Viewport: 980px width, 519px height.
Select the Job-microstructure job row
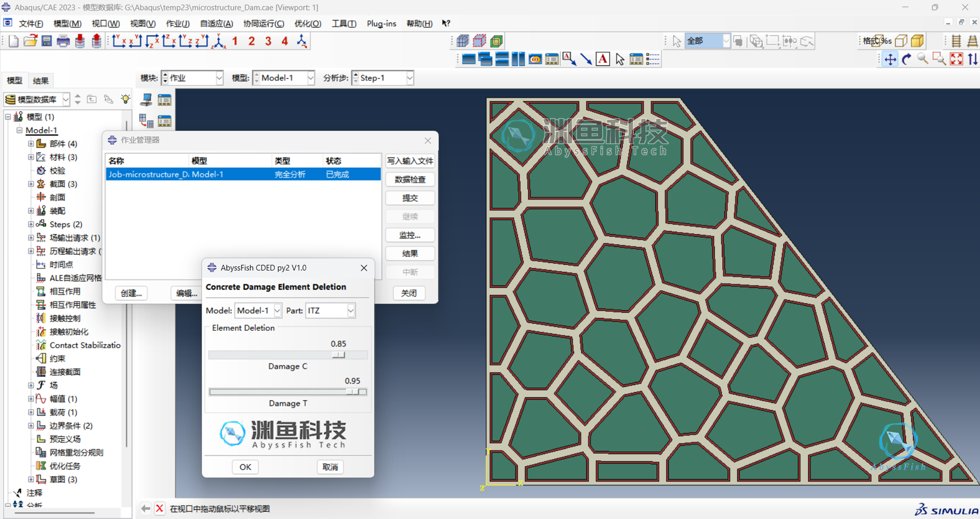click(x=243, y=174)
